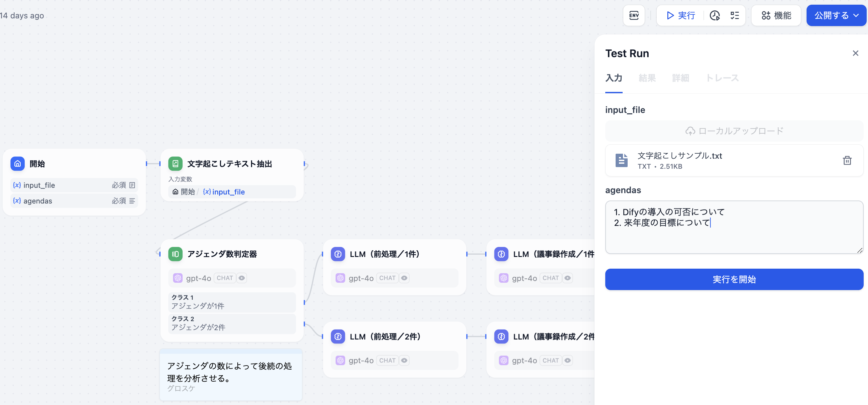Screen dimensions: 868x405
Task: Click the ローカルアップロード upload button
Action: pyautogui.click(x=734, y=131)
